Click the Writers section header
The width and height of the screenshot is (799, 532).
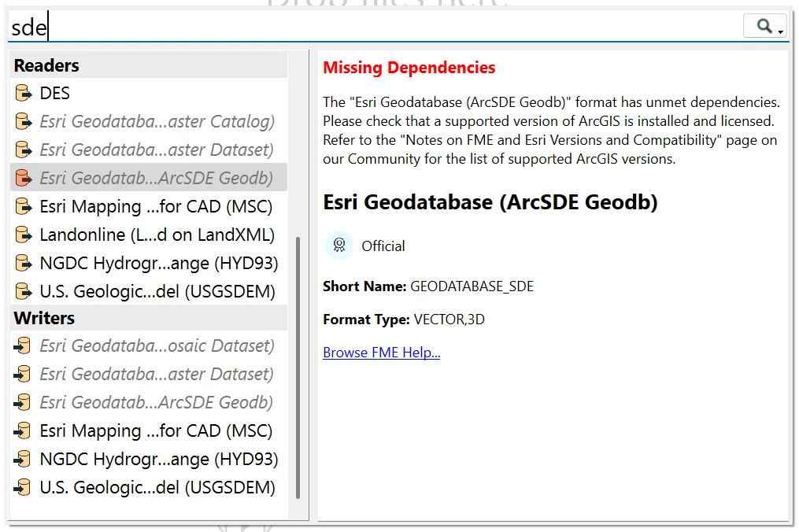coord(149,318)
